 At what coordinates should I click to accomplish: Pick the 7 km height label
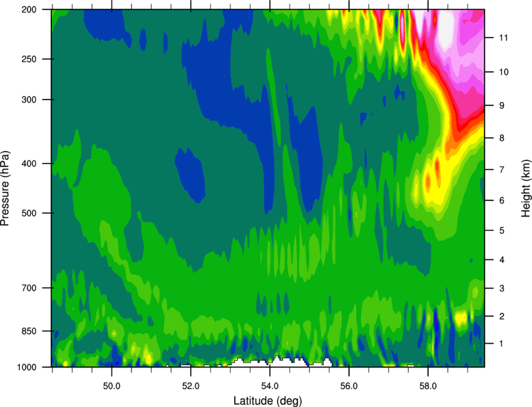[502, 170]
